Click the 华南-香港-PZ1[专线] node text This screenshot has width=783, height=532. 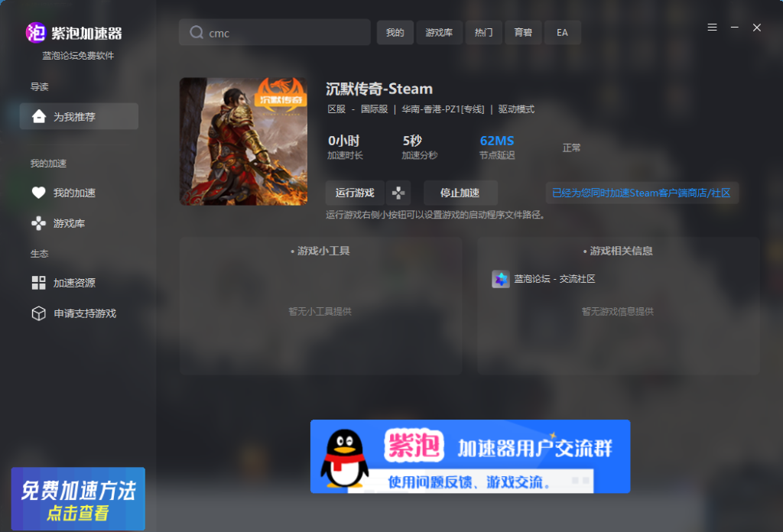click(443, 109)
